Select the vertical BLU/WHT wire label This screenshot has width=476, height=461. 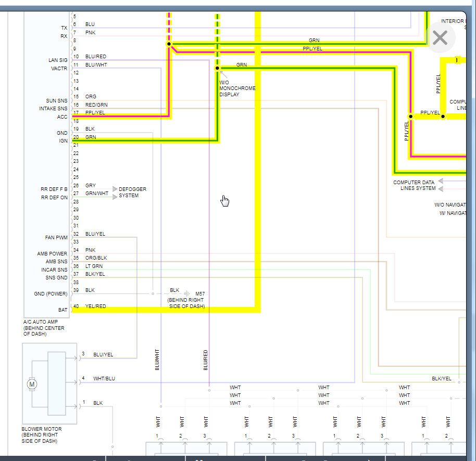(157, 360)
